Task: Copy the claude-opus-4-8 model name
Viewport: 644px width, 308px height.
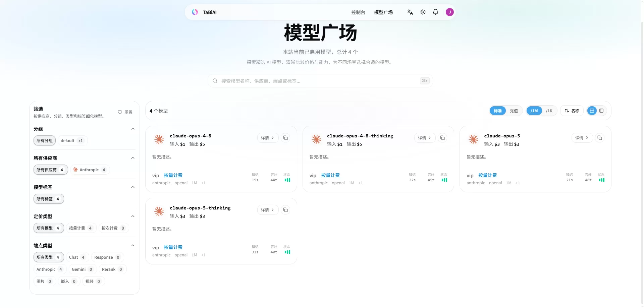Action: click(x=285, y=138)
